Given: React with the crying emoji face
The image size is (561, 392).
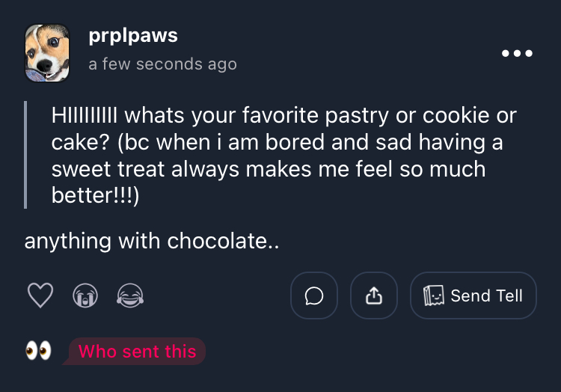Looking at the screenshot, I should coord(85,296).
